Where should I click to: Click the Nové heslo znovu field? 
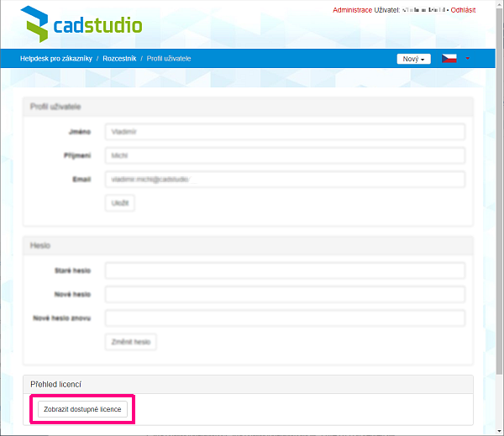(x=285, y=318)
